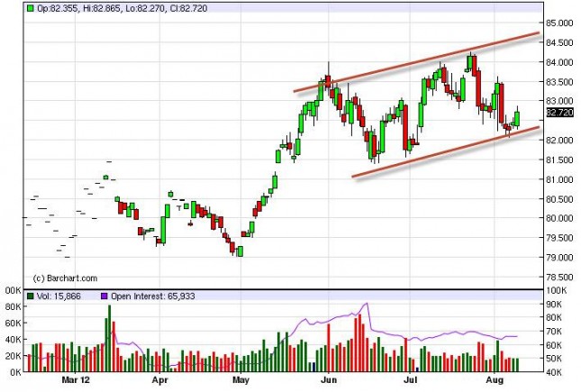Click the 79.500 price axis label
Screen dimensions: 581x392
tap(559, 238)
